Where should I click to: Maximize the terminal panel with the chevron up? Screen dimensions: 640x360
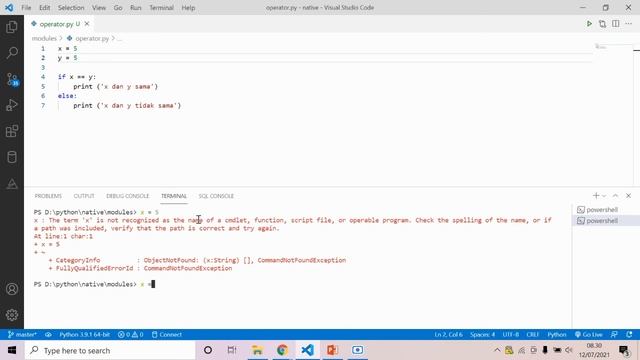[x=616, y=196]
